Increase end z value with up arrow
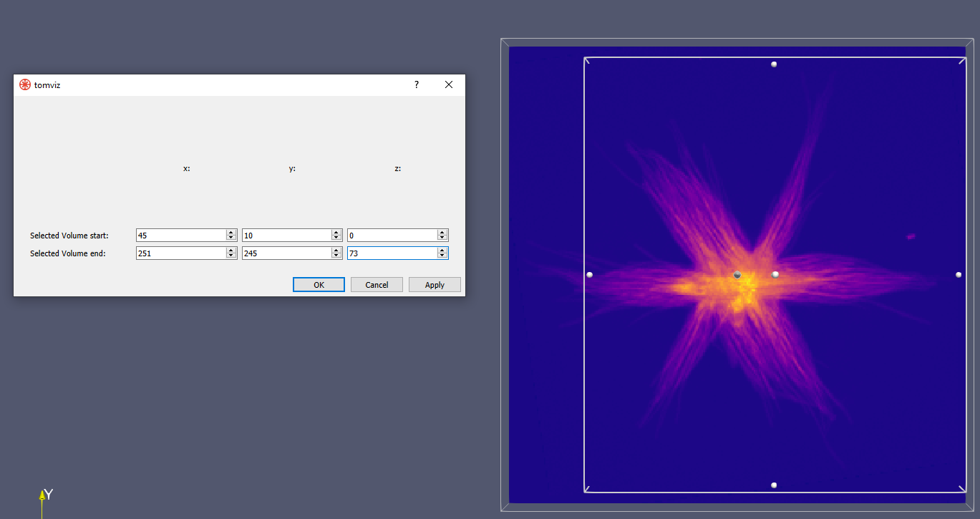Viewport: 980px width, 519px height. point(442,251)
